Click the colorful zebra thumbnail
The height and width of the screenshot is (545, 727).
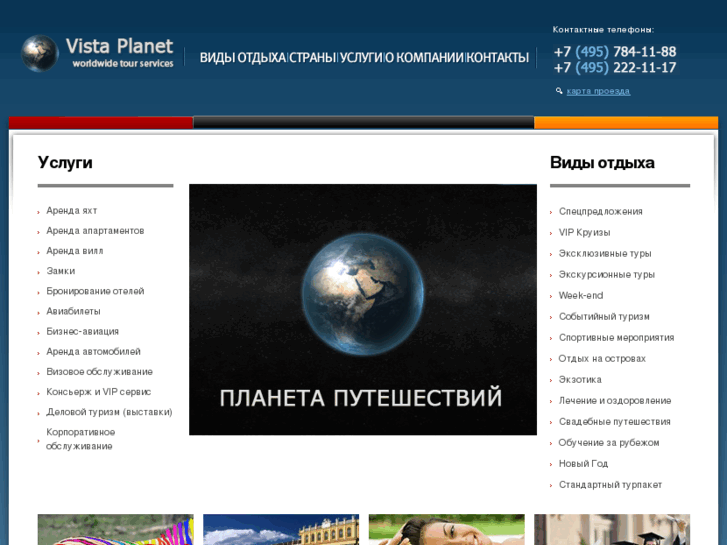115,529
